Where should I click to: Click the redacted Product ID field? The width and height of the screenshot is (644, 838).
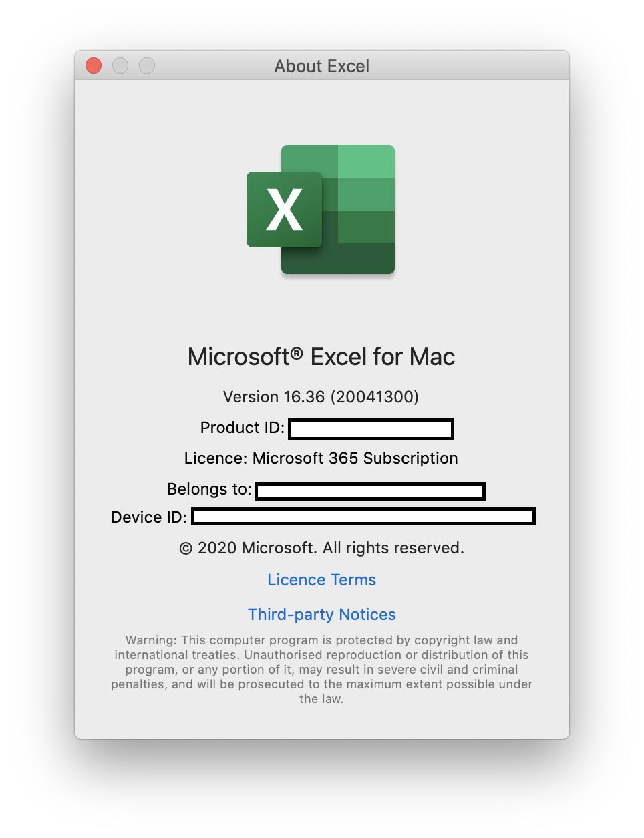(x=371, y=429)
